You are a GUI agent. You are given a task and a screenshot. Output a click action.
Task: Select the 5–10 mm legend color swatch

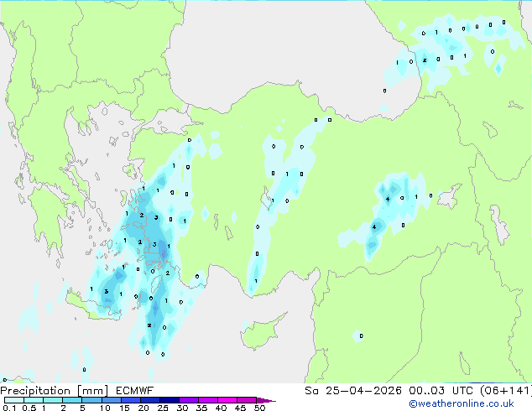92,400
